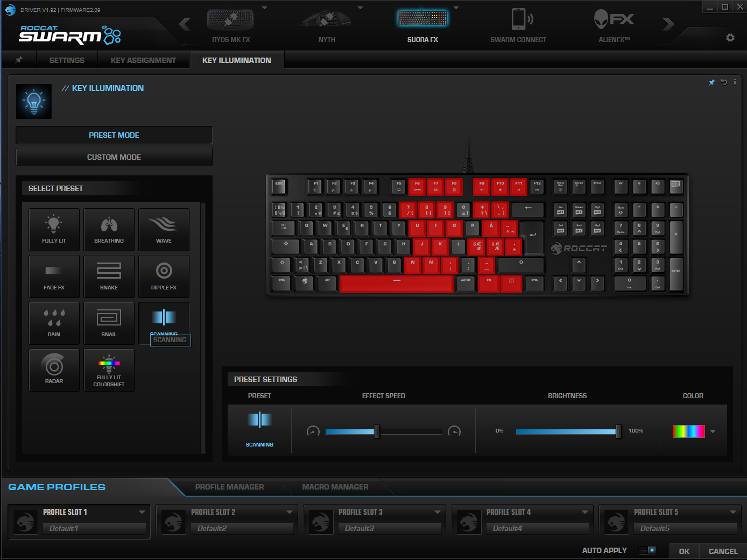Show info for Key Illumination panel
This screenshot has width=747, height=560.
pyautogui.click(x=735, y=82)
